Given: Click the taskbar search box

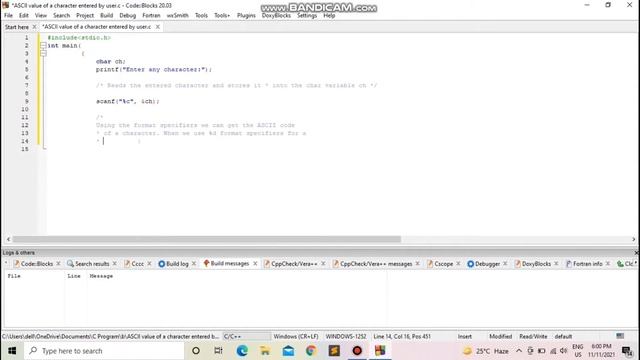Looking at the screenshot, I should [x=104, y=351].
